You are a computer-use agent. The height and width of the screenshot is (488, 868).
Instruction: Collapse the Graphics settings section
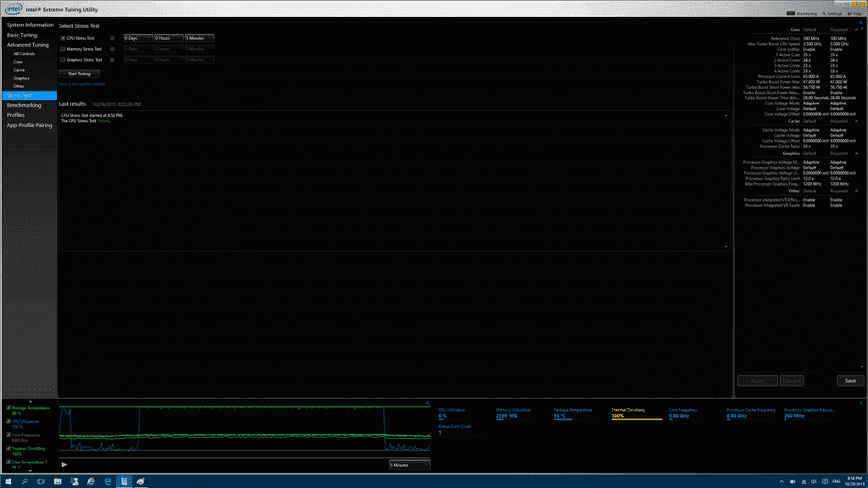856,153
